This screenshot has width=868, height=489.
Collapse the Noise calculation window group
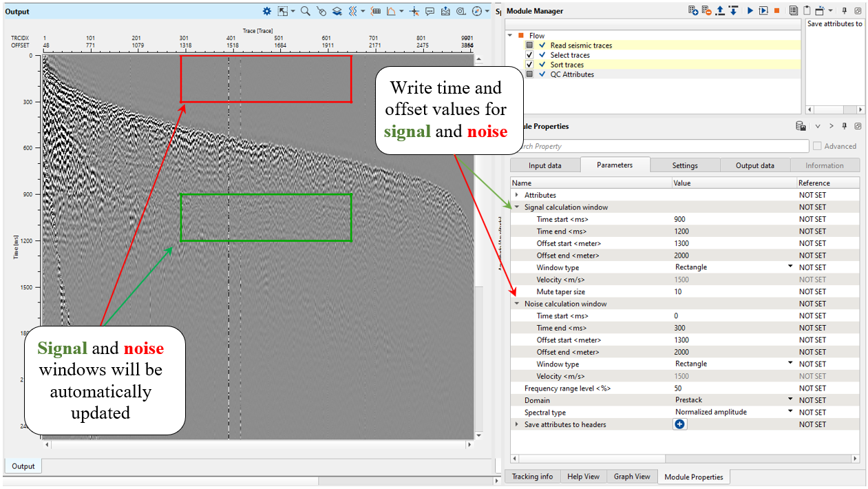pos(517,304)
